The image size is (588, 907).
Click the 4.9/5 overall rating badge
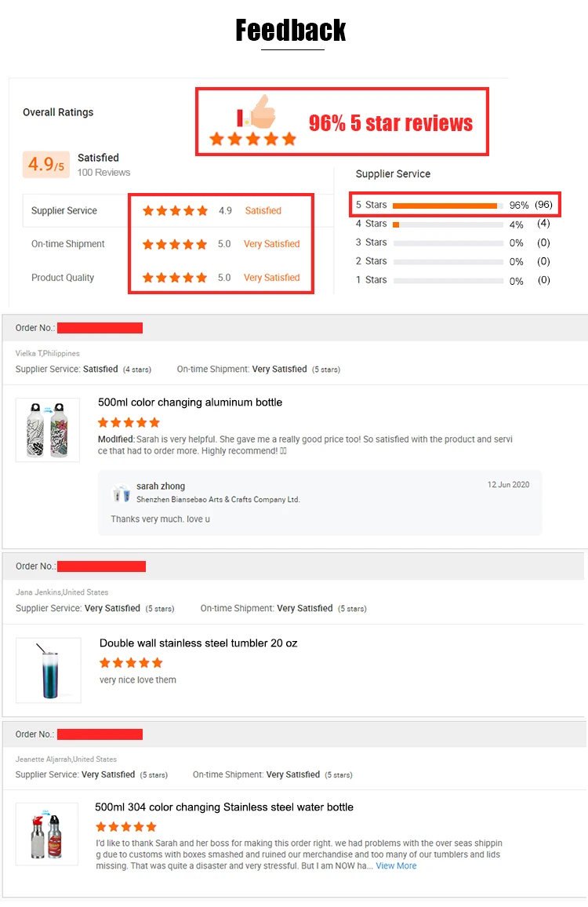click(x=46, y=165)
